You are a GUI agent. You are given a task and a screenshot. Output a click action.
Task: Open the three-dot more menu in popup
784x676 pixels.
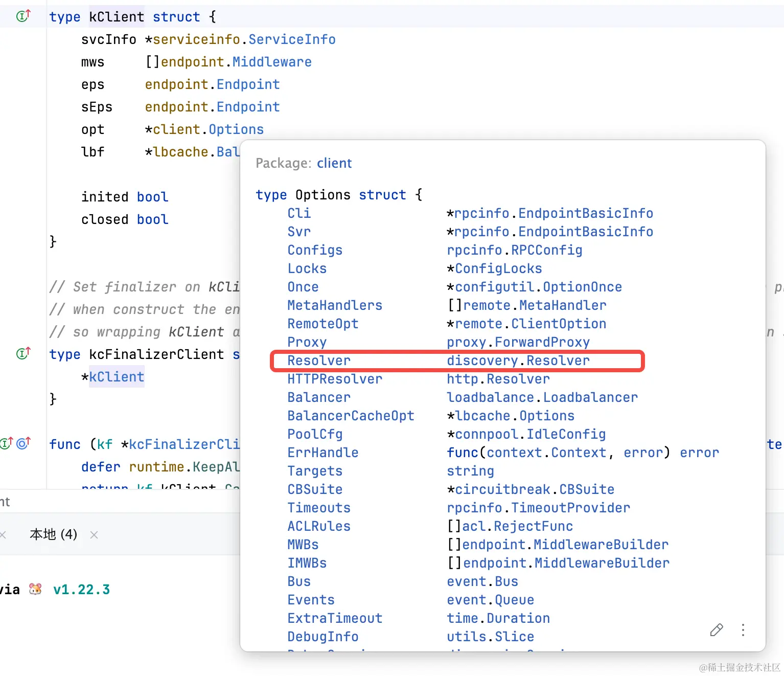point(743,630)
